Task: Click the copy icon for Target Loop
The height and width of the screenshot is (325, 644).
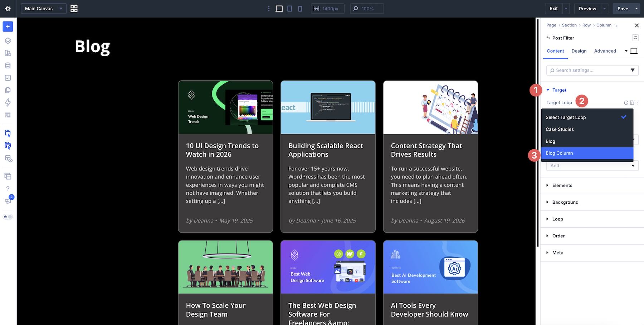Action: coord(632,103)
